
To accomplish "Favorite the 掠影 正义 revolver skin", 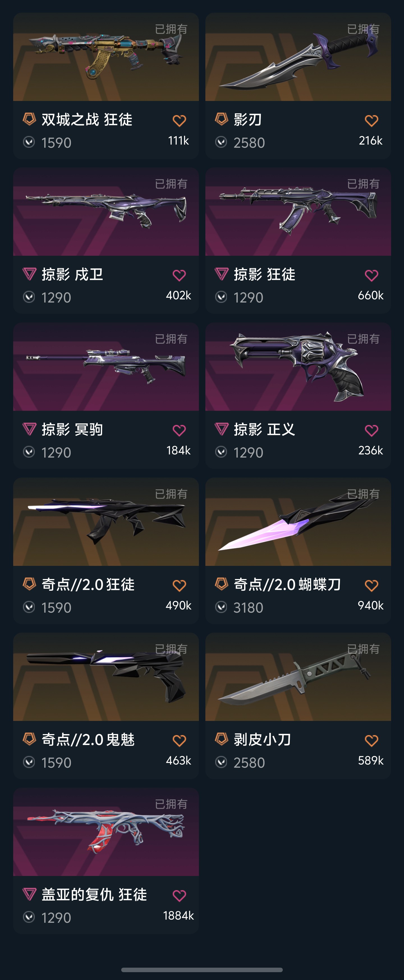I will click(x=371, y=430).
